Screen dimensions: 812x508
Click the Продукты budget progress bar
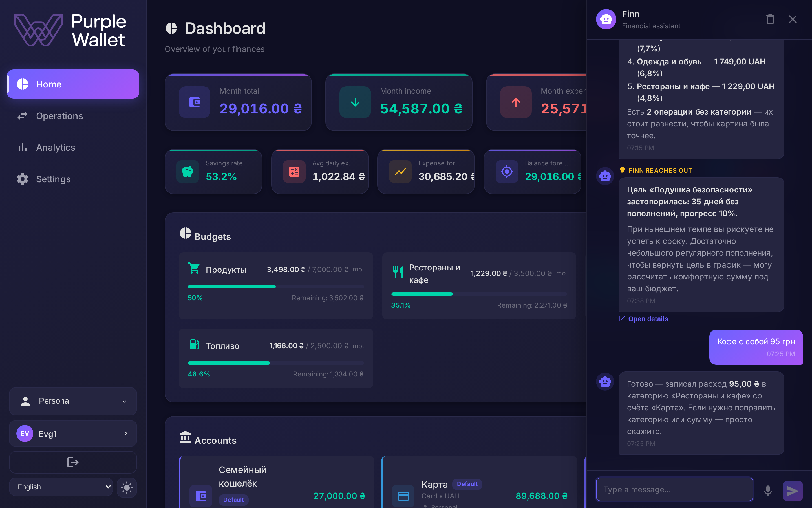pos(276,286)
